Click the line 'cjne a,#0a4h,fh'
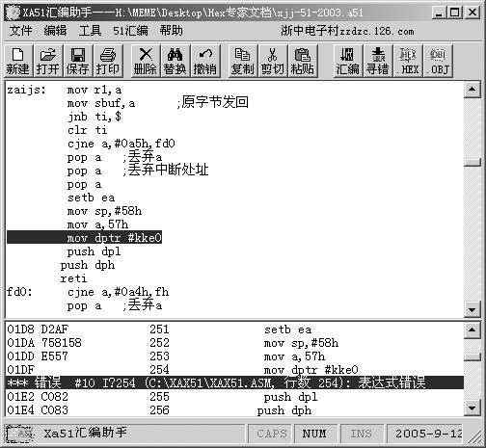 118,292
